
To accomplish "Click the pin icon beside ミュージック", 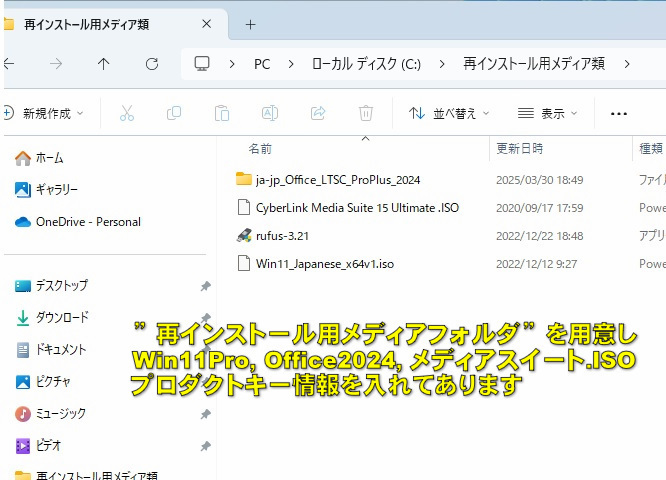I will 206,414.
